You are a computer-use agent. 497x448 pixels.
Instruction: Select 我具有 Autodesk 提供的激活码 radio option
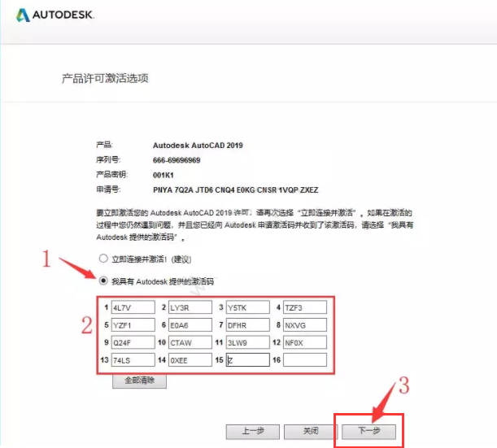click(103, 281)
